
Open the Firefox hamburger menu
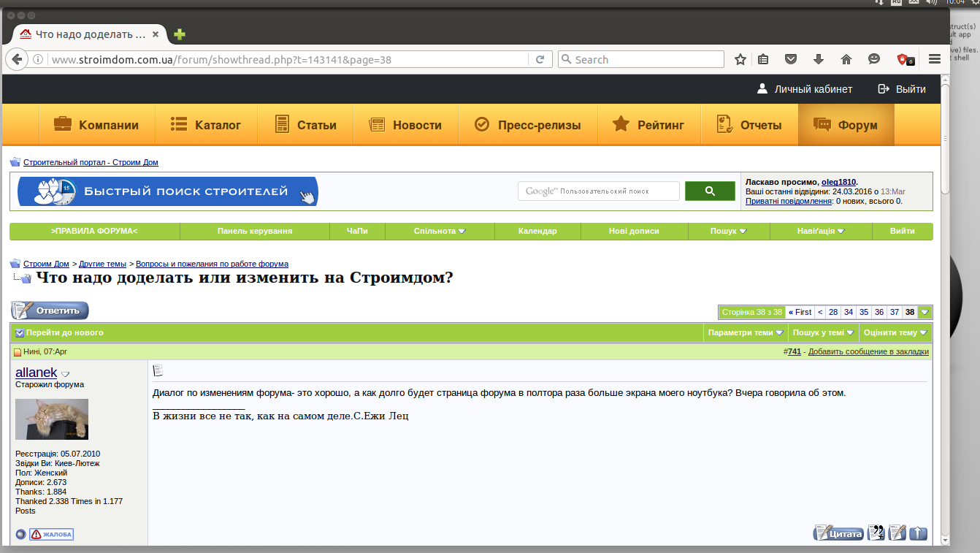click(935, 60)
